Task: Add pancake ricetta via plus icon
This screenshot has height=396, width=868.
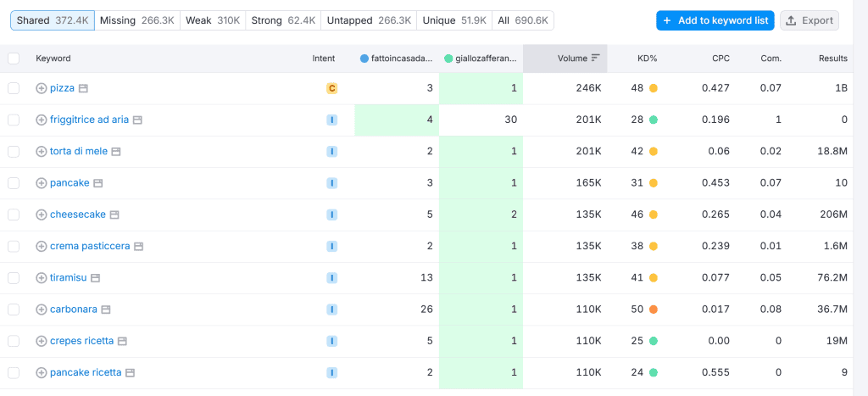Action: coord(41,372)
